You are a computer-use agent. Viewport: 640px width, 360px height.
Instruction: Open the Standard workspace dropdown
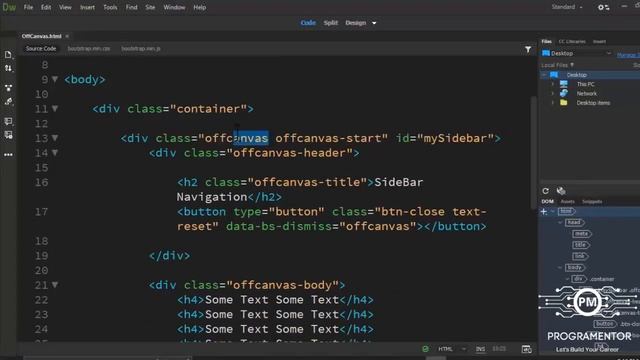click(x=567, y=7)
